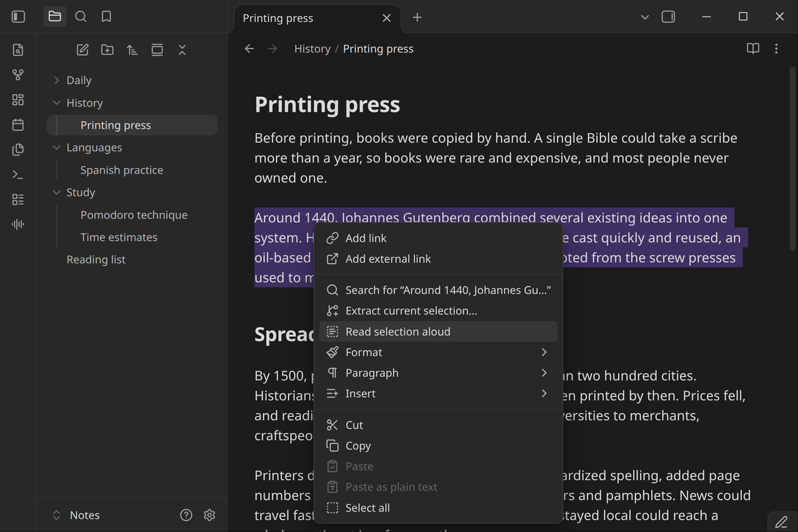Click History in the breadcrumb
Screen dimensions: 798x532
coord(313,49)
